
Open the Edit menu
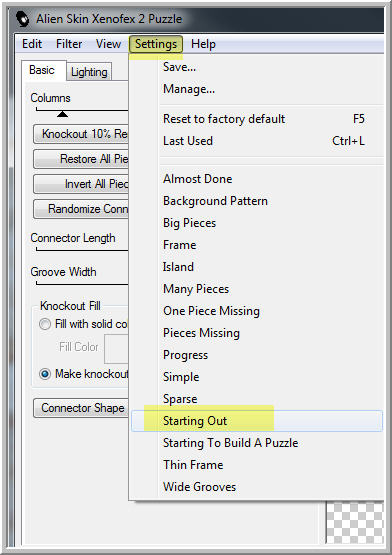coord(32,44)
